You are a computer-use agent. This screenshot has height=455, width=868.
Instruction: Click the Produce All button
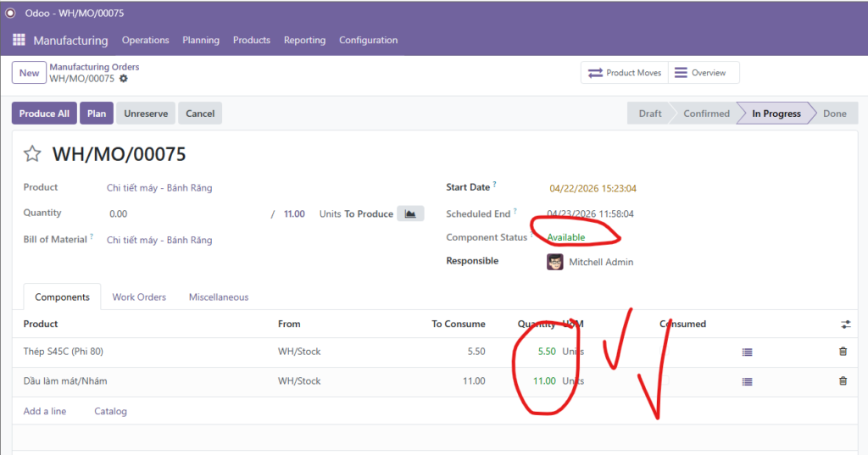tap(44, 114)
